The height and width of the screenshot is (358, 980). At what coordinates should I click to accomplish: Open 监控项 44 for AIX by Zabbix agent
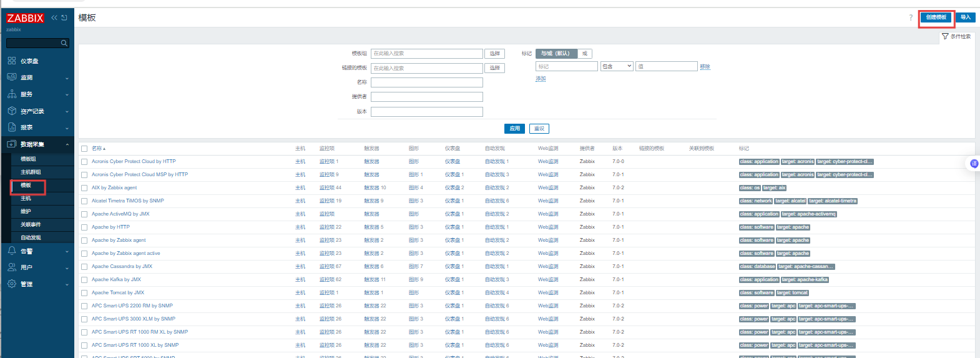tap(330, 188)
